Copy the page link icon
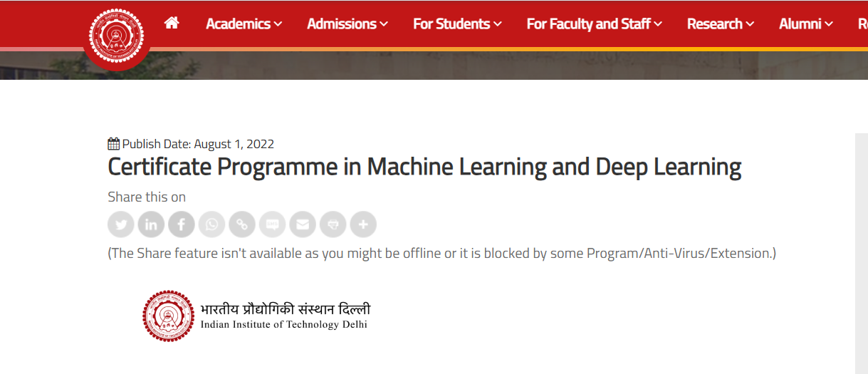 [x=242, y=224]
